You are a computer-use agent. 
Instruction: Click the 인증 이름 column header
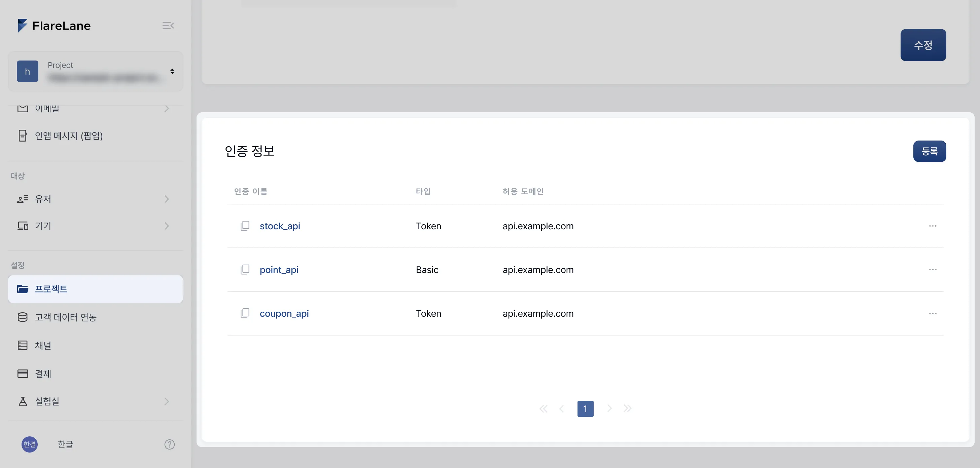(251, 191)
